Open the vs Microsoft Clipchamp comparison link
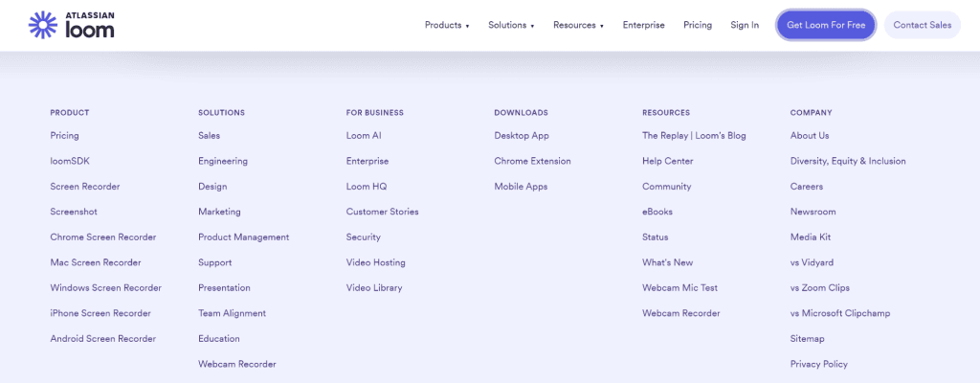This screenshot has height=383, width=980. pyautogui.click(x=841, y=313)
